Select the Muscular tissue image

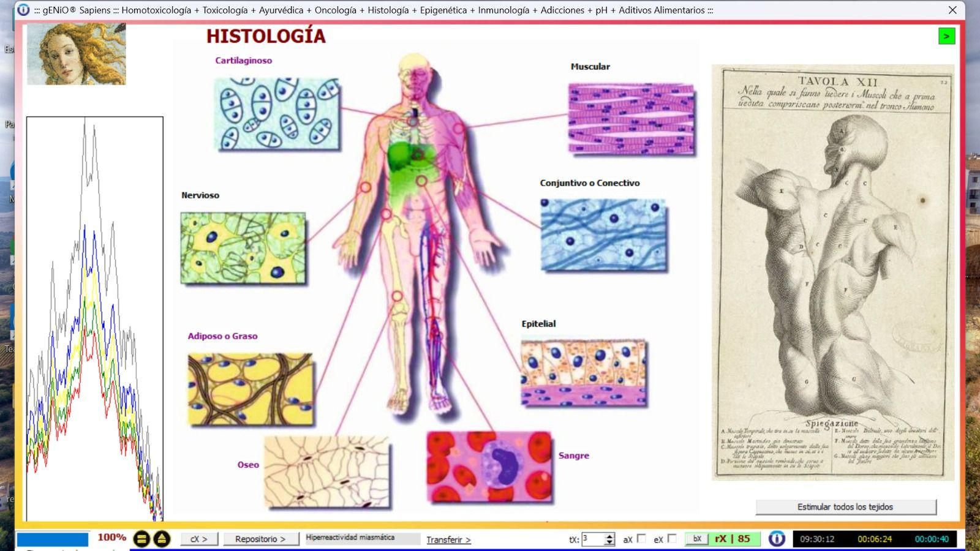(631, 119)
